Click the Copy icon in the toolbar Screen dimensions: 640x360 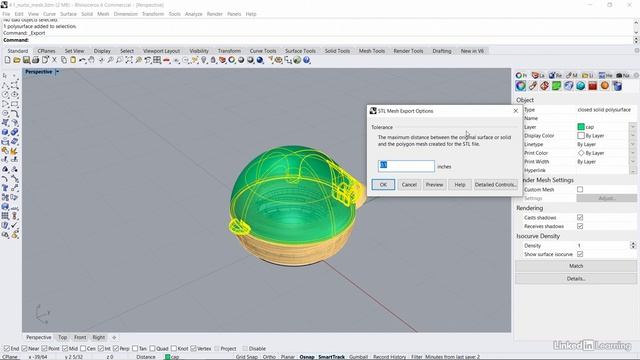64,60
